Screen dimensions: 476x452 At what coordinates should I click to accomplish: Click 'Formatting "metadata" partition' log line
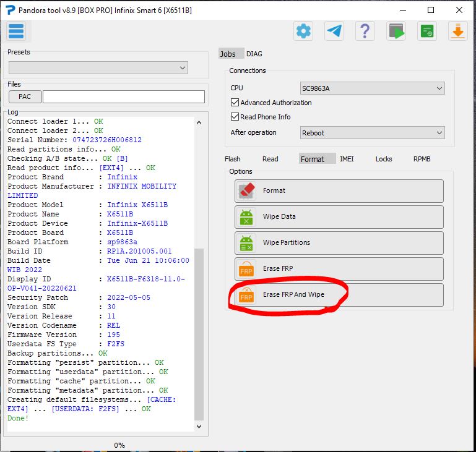88,390
